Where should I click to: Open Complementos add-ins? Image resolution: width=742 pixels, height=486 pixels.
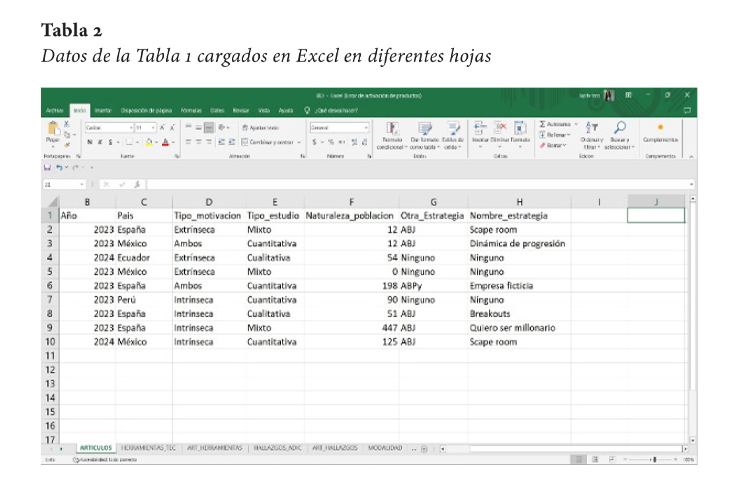click(x=660, y=133)
